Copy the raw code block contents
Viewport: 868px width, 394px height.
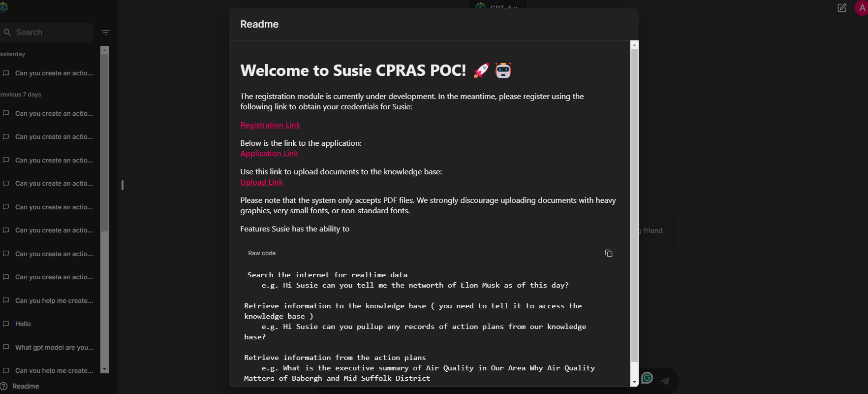[x=608, y=253]
